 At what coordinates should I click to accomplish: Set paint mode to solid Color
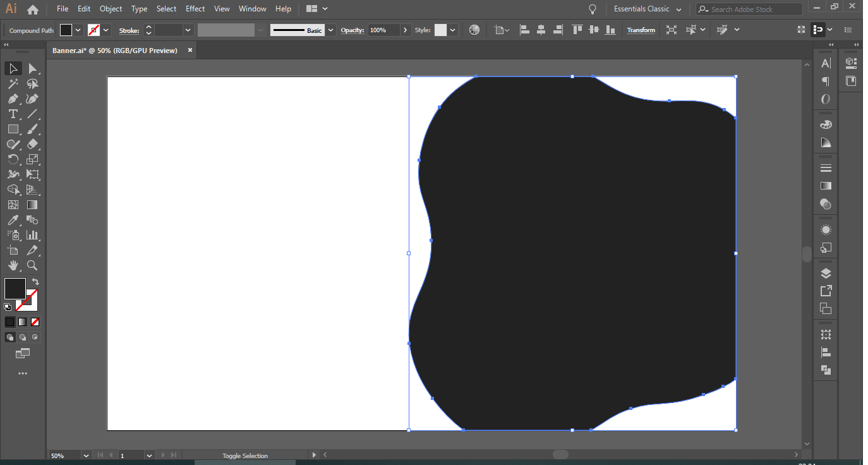pos(10,322)
